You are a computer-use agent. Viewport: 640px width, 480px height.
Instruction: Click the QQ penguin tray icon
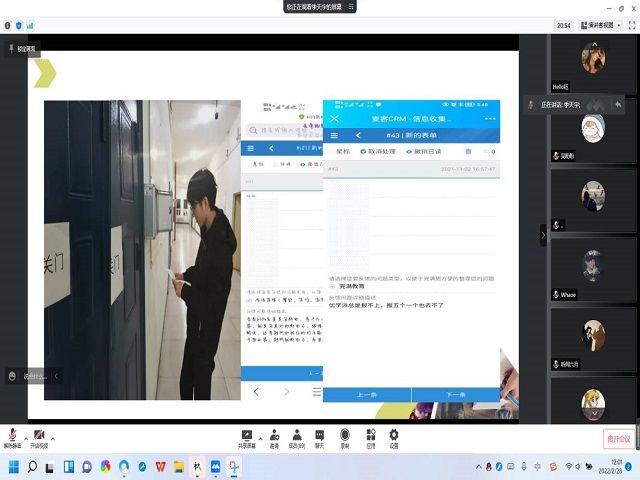click(489, 467)
